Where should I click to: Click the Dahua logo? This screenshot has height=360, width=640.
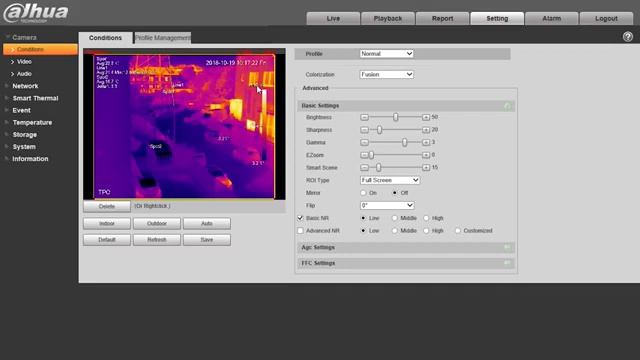[x=36, y=13]
